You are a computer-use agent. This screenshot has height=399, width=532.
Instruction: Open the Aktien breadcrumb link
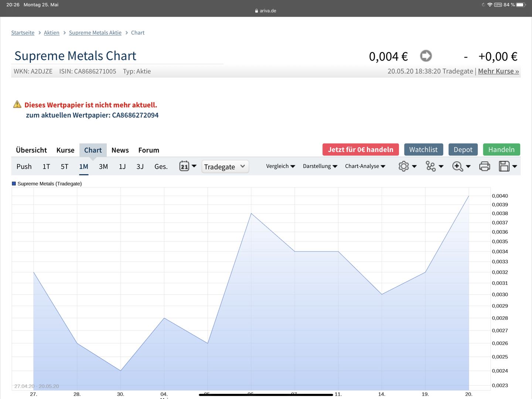[x=51, y=33]
